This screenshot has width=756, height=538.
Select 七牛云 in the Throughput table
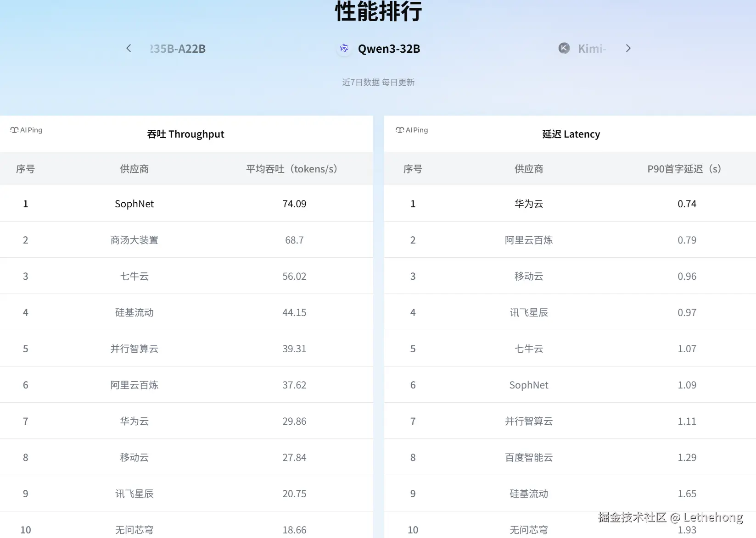[134, 276]
